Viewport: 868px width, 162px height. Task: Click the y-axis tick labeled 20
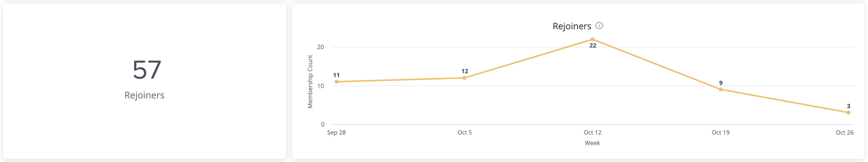(x=320, y=47)
